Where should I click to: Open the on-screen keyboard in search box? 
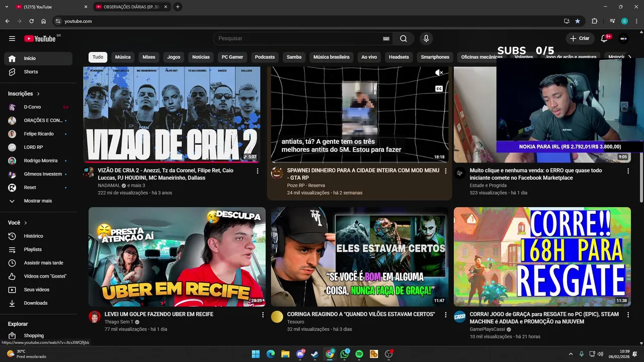(x=386, y=39)
